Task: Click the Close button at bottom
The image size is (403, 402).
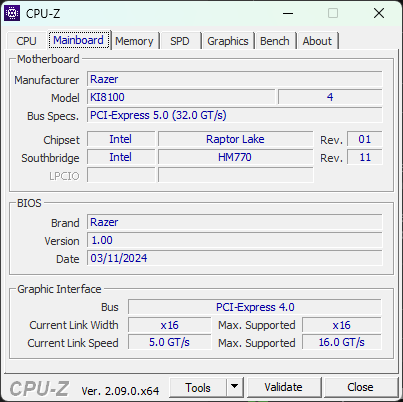Action: click(x=360, y=387)
